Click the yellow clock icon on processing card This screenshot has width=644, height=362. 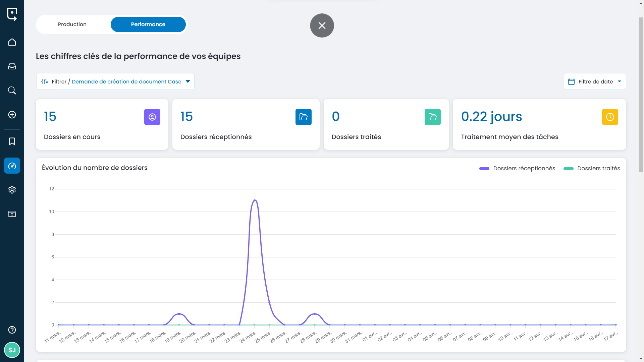click(x=610, y=117)
